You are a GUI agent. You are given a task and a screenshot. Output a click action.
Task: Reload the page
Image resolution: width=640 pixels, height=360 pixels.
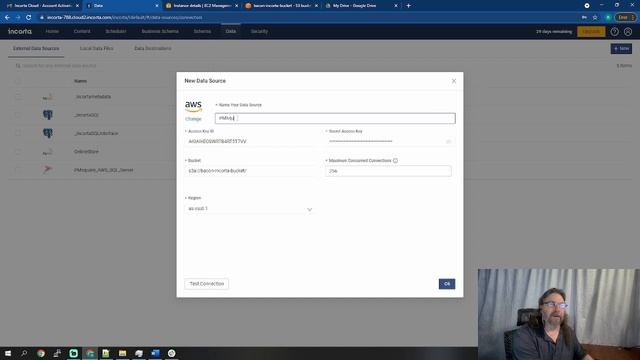tap(29, 18)
